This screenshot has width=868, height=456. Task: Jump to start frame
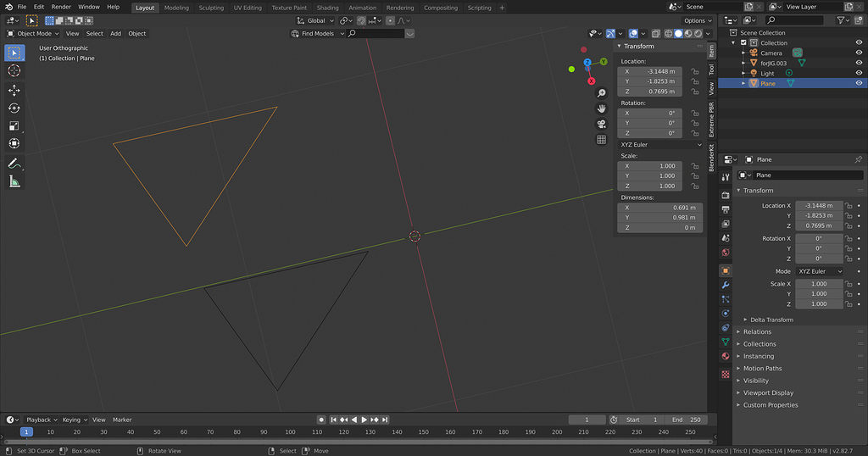(333, 420)
